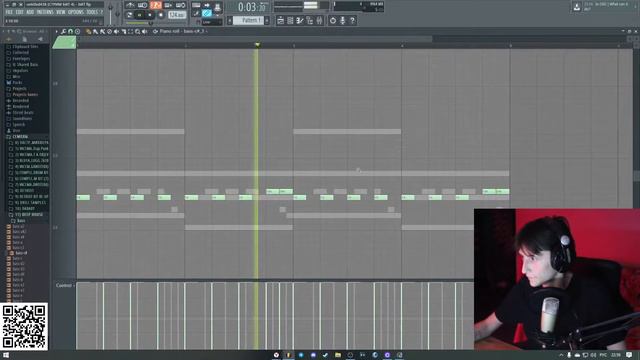Toggle the blue highlighted link icon
Image resolution: width=640 pixels, height=360 pixels.
coord(207,13)
